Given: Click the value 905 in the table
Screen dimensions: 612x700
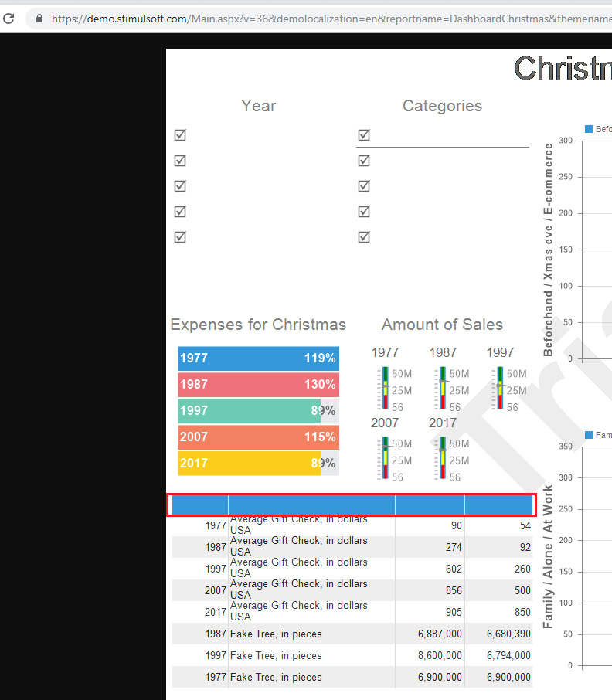Looking at the screenshot, I should point(454,612).
